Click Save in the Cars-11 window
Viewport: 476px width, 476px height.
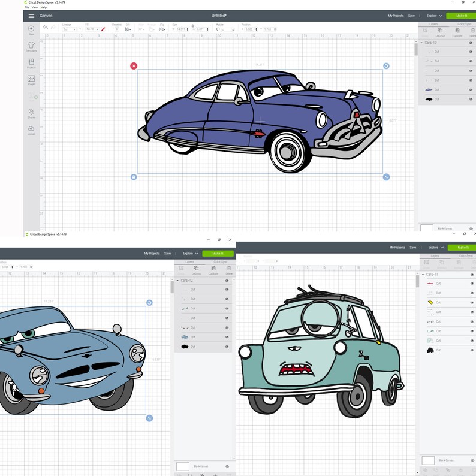pos(413,248)
